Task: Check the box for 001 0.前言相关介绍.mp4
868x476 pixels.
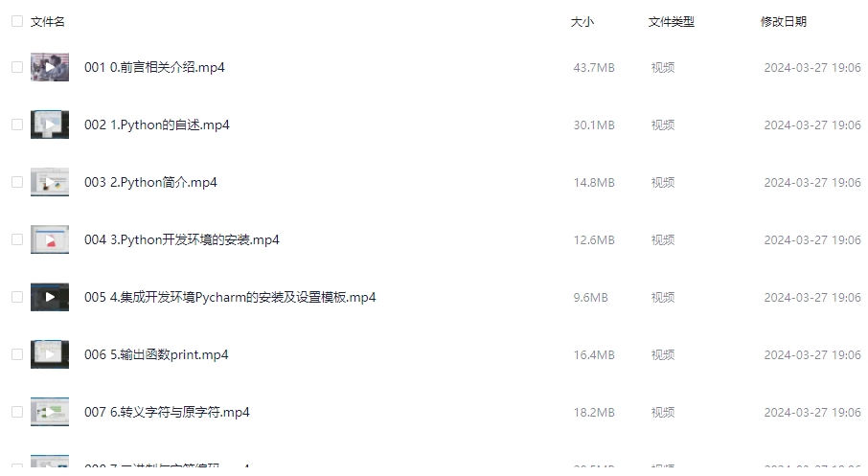Action: (x=17, y=67)
